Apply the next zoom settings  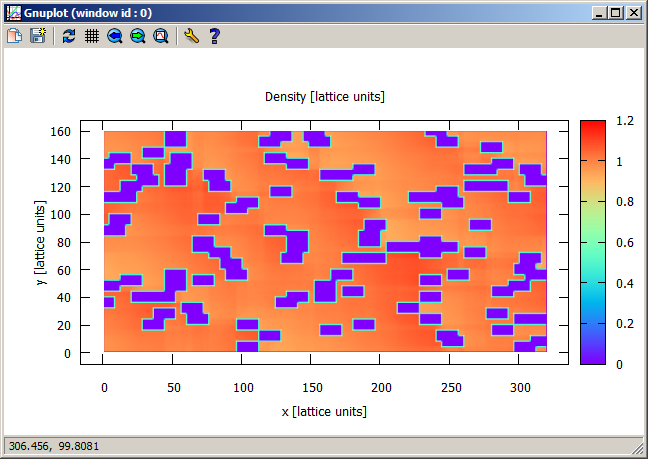coord(137,36)
